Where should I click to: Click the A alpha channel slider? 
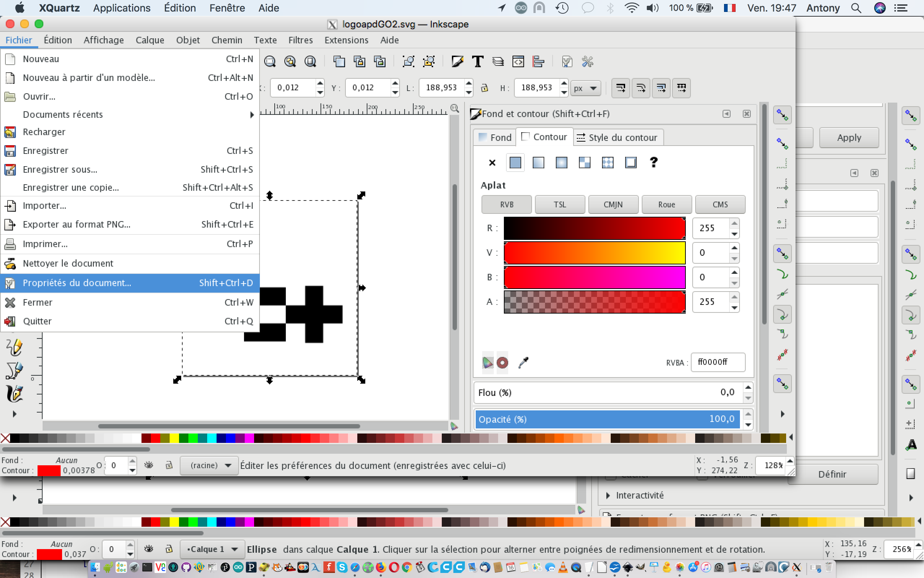pos(594,302)
